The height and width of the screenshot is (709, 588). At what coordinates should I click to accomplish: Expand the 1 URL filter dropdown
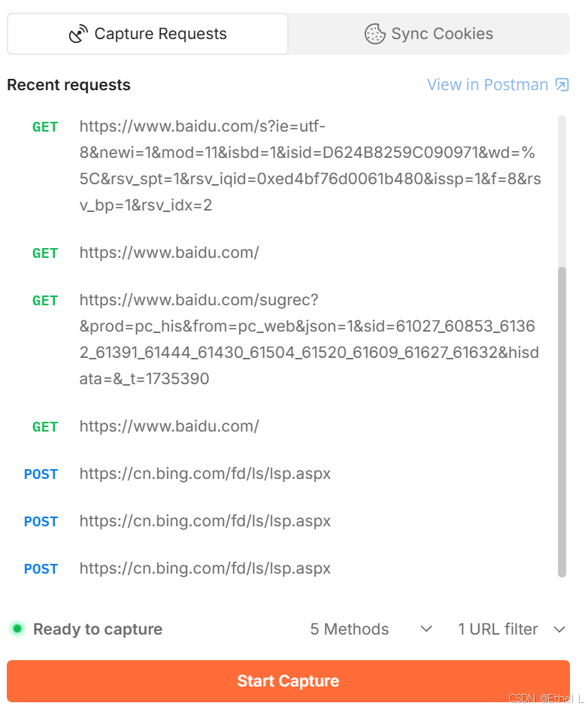point(499,629)
